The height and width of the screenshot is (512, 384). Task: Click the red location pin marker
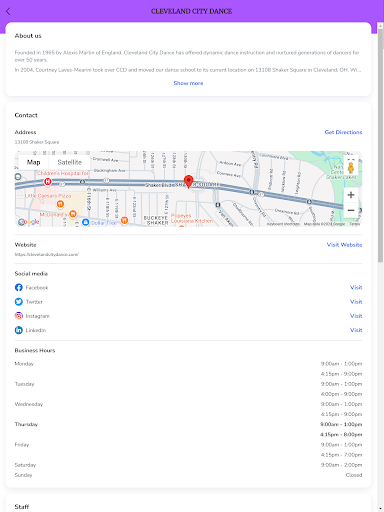click(x=189, y=182)
